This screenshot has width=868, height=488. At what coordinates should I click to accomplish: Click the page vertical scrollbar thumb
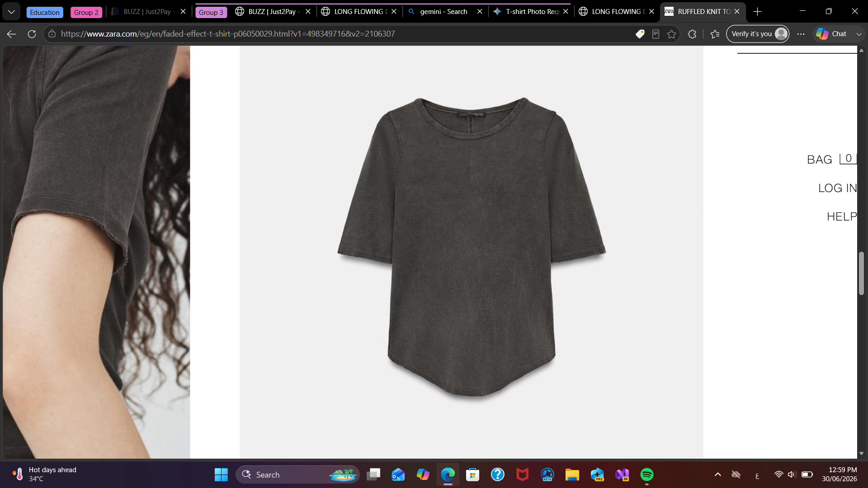[862, 273]
